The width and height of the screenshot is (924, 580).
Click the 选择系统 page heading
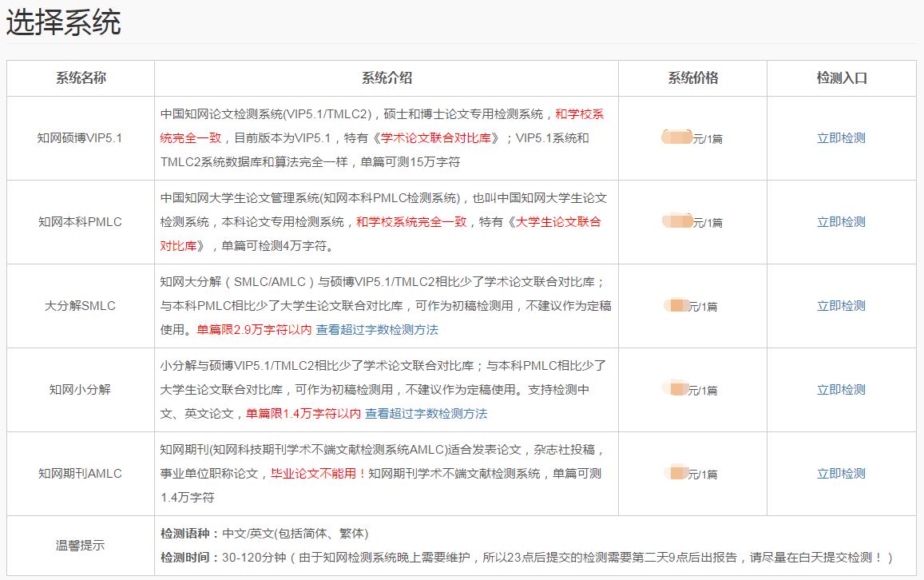(64, 23)
